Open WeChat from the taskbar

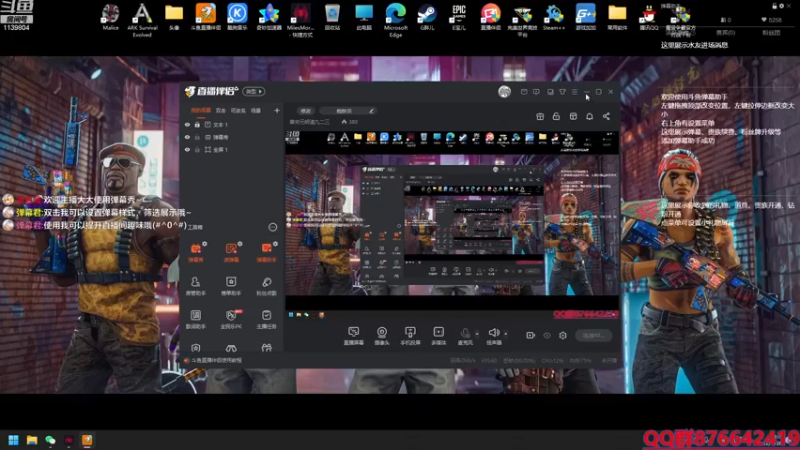coord(50,440)
